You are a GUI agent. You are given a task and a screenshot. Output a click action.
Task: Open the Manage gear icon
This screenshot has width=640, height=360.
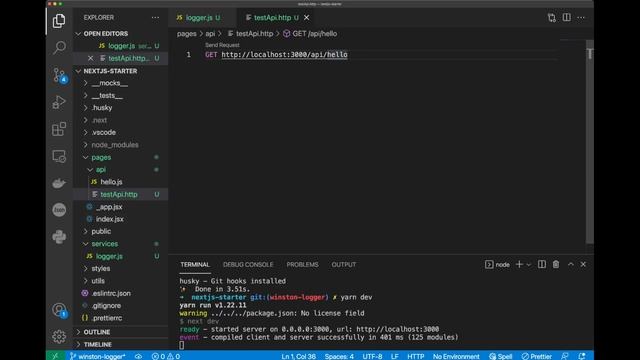(x=59, y=337)
